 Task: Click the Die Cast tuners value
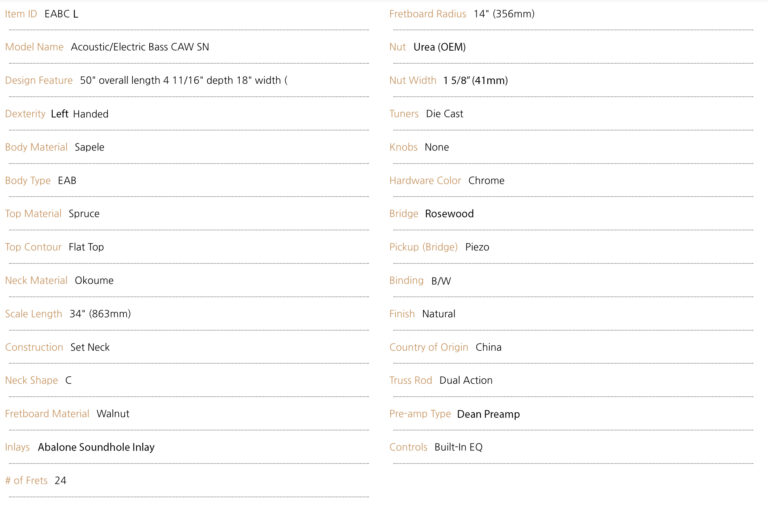[444, 114]
